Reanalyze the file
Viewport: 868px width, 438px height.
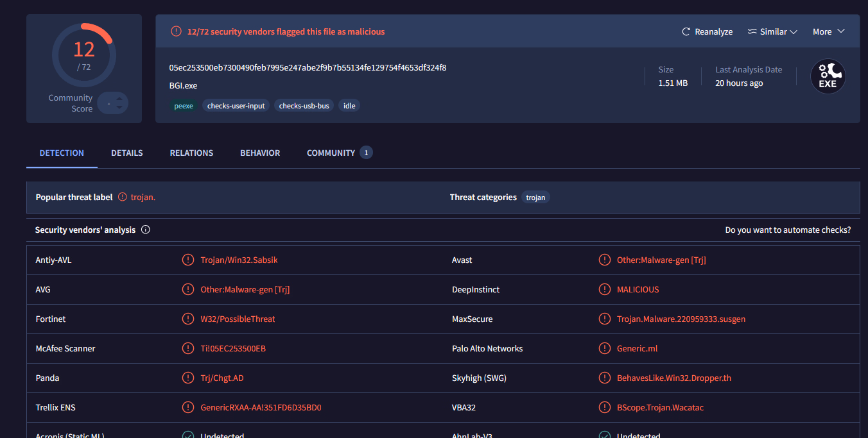pos(707,31)
